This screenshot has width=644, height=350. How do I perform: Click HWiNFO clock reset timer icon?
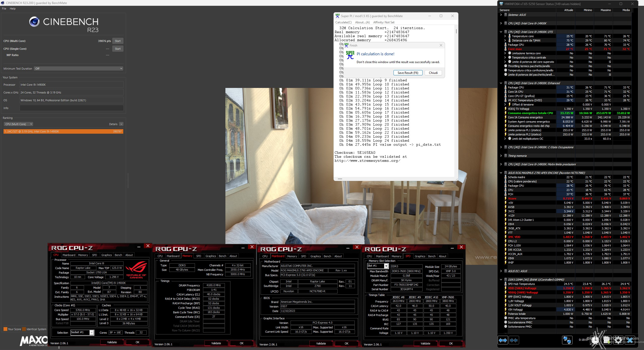[x=595, y=340]
